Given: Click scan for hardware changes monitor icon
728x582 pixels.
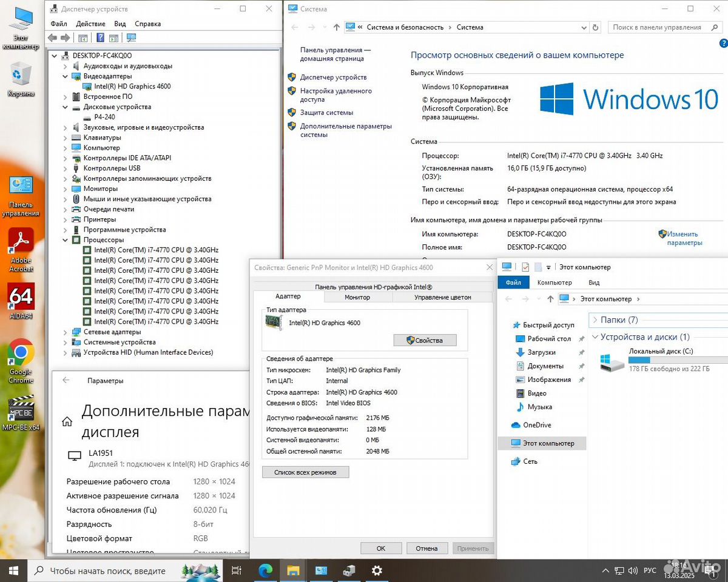Looking at the screenshot, I should [132, 38].
